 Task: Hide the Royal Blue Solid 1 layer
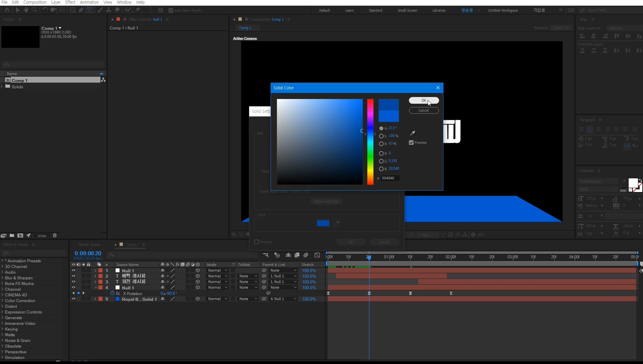(73, 299)
